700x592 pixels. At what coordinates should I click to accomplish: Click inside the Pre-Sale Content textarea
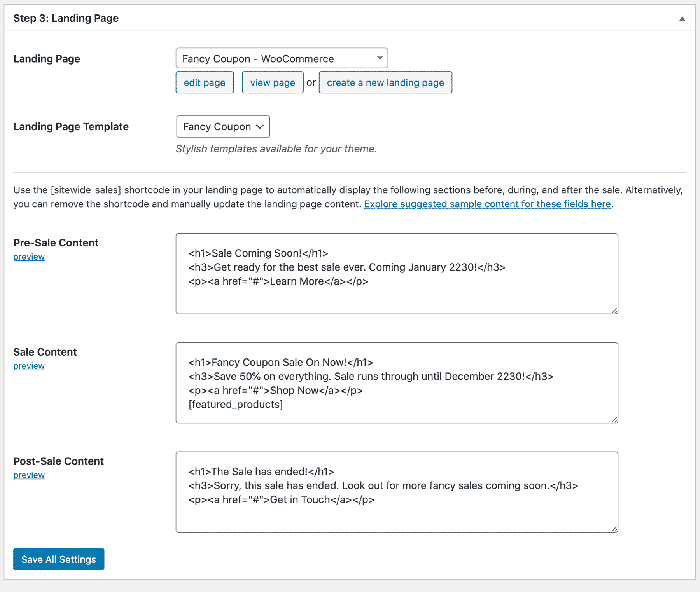tap(397, 274)
